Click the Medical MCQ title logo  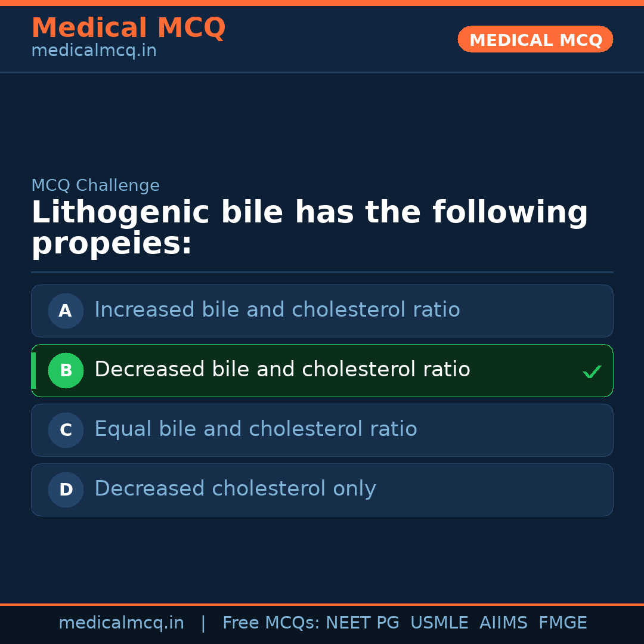[128, 28]
